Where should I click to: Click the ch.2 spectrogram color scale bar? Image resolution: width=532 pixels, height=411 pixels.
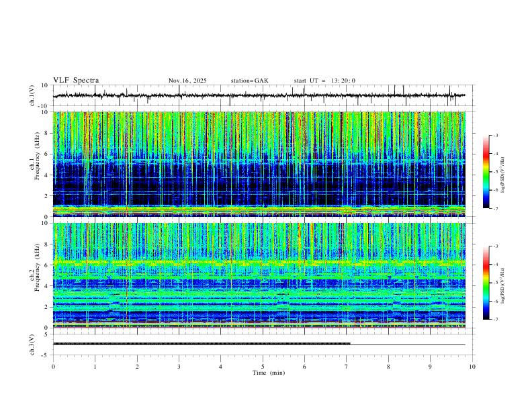(x=486, y=283)
